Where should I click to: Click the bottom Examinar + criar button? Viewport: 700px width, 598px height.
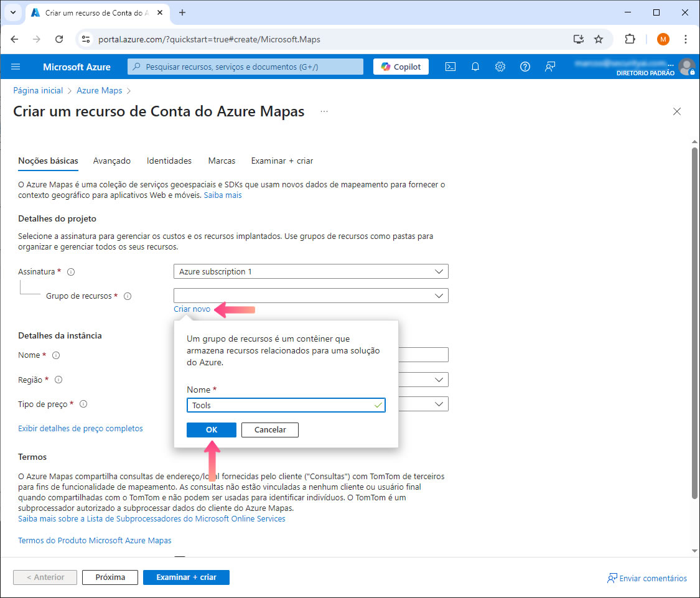(186, 577)
